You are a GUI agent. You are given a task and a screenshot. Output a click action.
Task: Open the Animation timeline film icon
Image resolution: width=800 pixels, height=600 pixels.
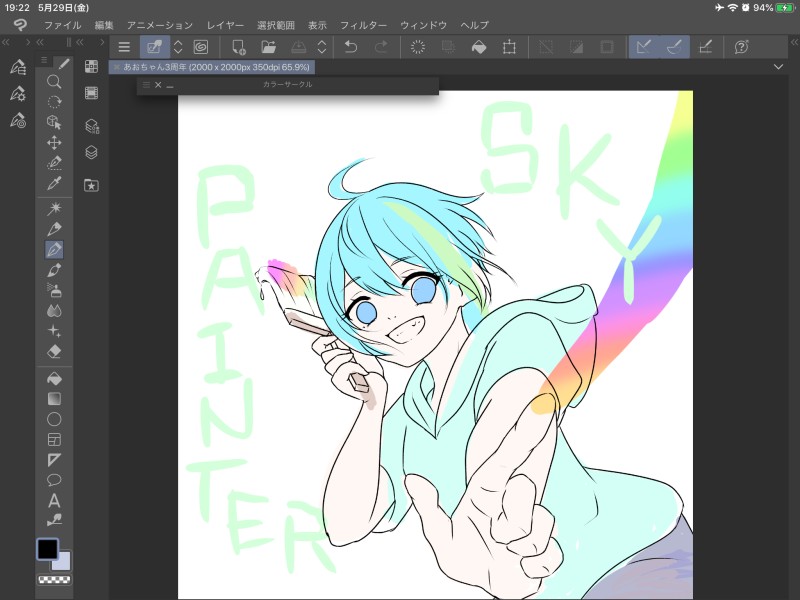point(91,93)
